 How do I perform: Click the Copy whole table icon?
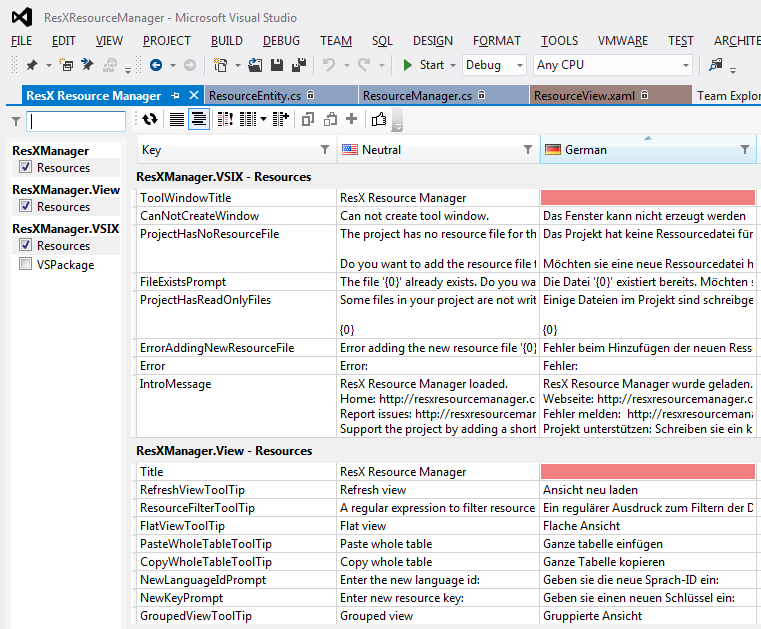click(308, 119)
